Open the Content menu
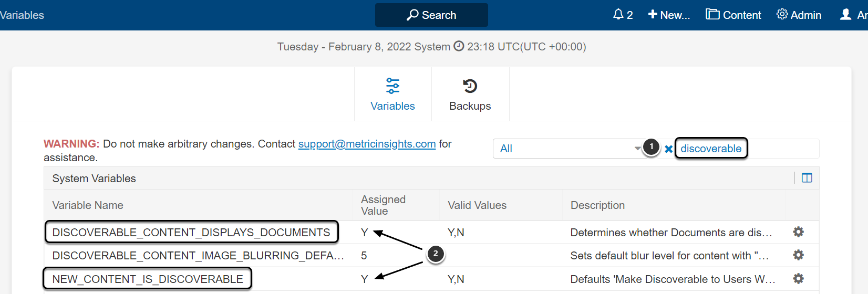Screen dimensions: 868x294 [733, 15]
